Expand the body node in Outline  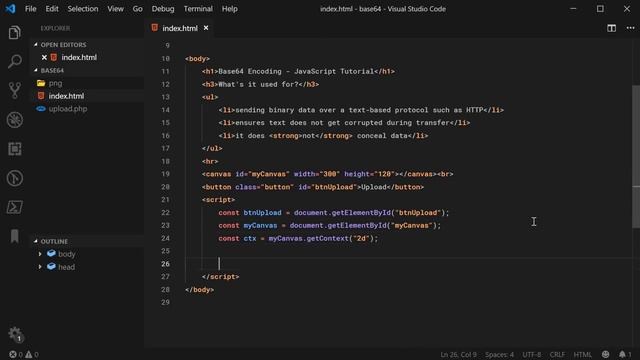(40, 254)
